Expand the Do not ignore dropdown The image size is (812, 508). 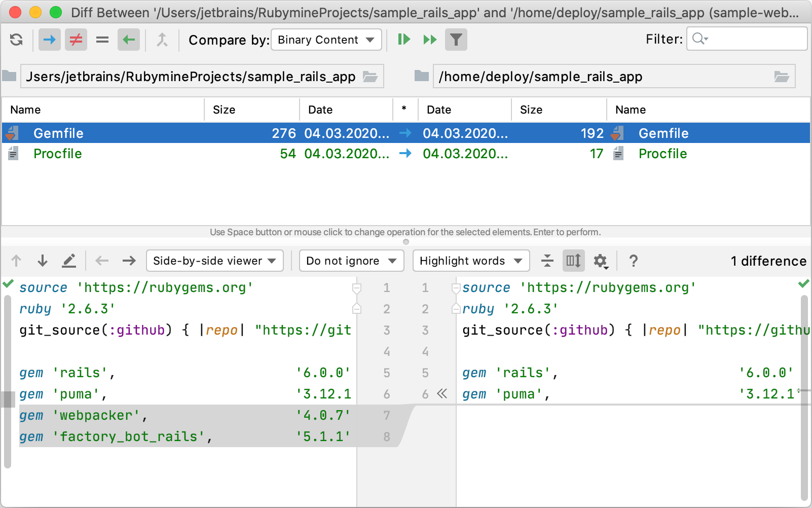(351, 261)
